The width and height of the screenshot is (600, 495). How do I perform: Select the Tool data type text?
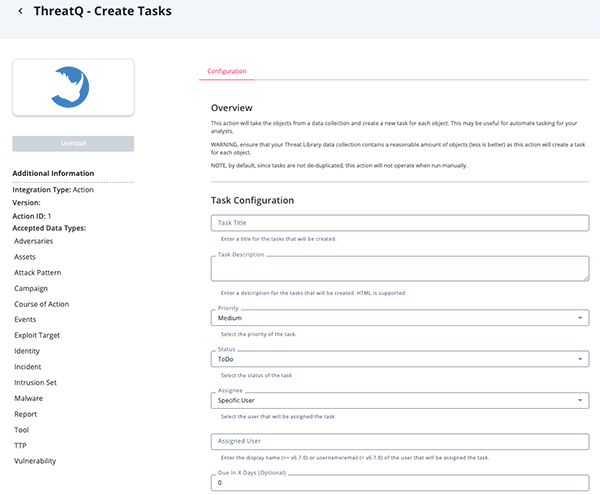click(21, 430)
